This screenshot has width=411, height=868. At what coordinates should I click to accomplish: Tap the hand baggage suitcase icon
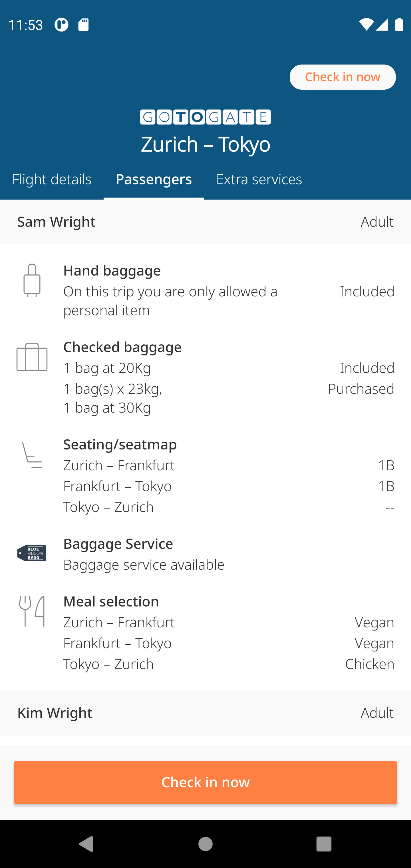pos(32,280)
